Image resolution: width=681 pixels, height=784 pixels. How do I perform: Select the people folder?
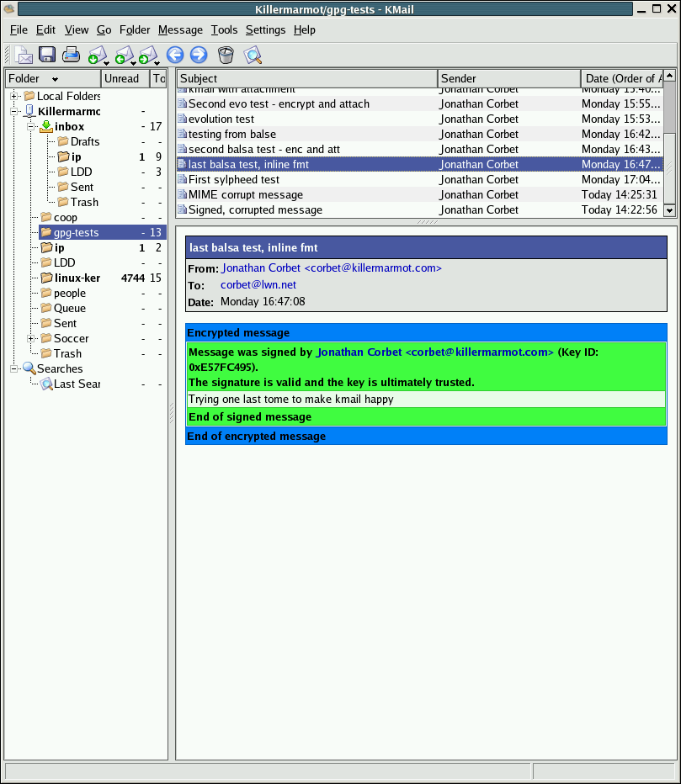[70, 293]
